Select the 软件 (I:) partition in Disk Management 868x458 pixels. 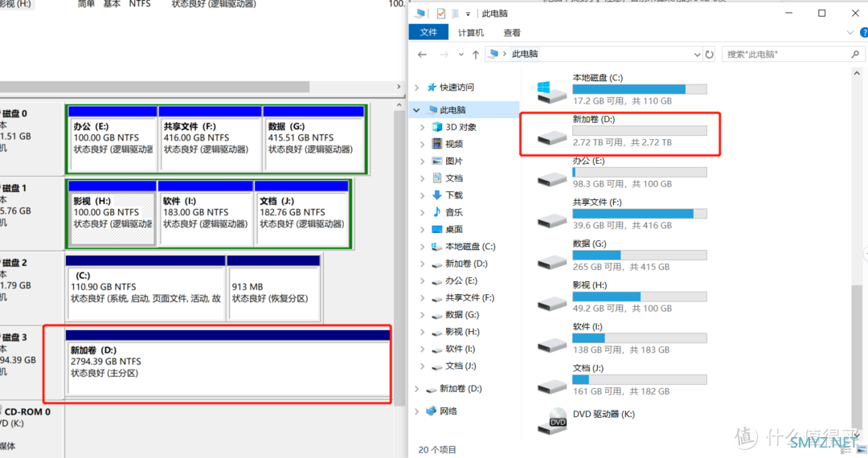(206, 213)
